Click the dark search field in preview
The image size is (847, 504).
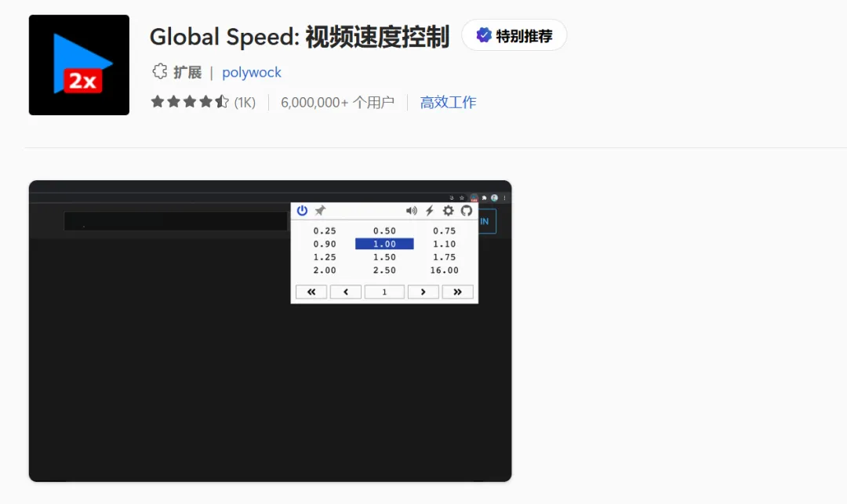176,221
